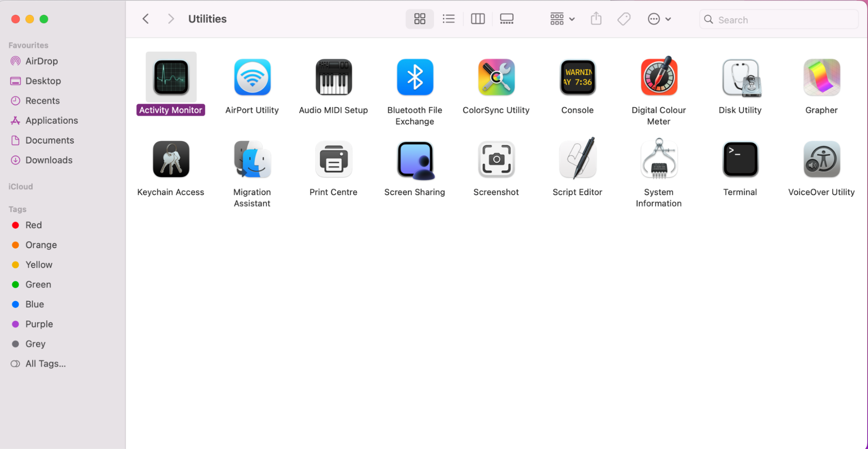Click the Share button

pyautogui.click(x=596, y=19)
